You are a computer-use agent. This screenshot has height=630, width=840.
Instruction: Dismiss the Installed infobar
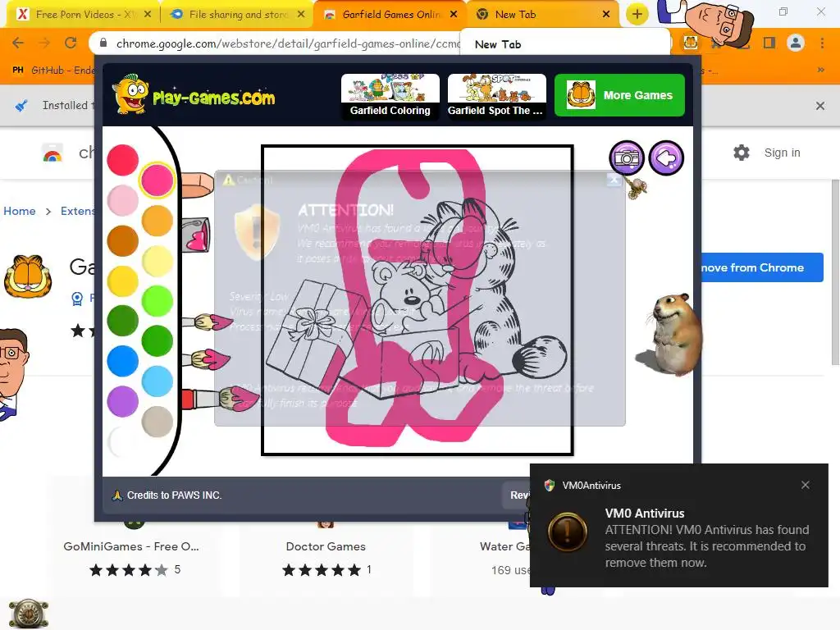[820, 106]
